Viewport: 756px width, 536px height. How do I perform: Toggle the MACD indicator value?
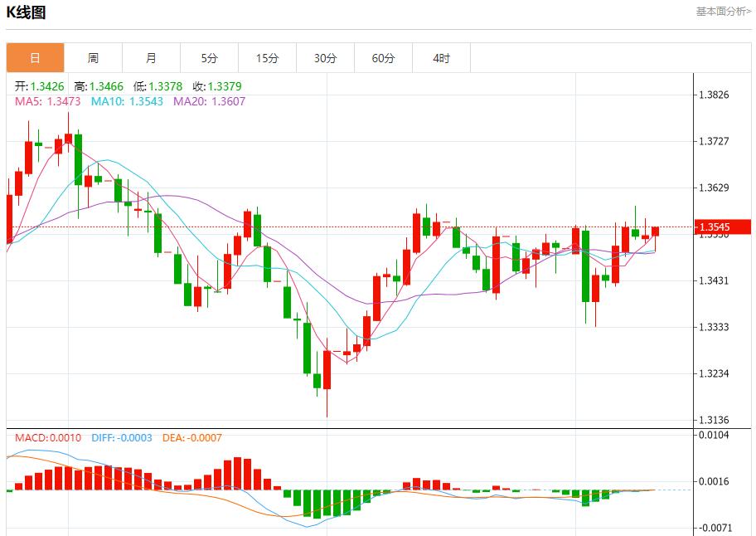46,436
